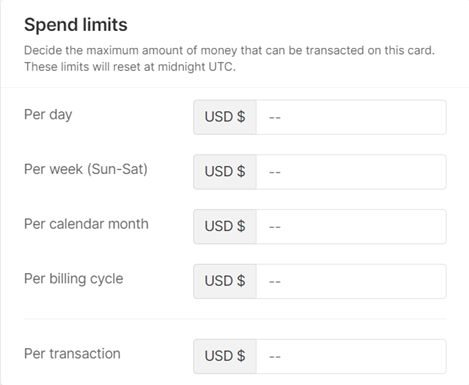Click the Per calendar month label
This screenshot has height=385, width=469.
[x=86, y=224]
